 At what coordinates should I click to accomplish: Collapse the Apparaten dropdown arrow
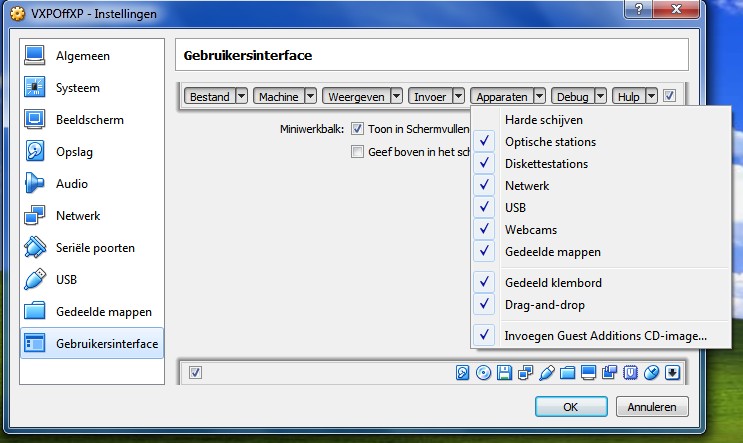(x=539, y=96)
